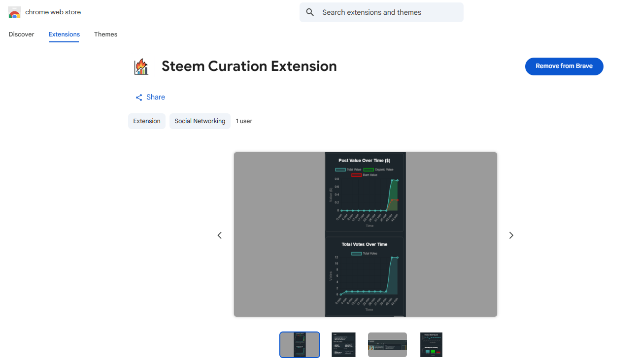638x364 pixels.
Task: Show the previous screenshot with left arrow
Action: click(x=220, y=235)
